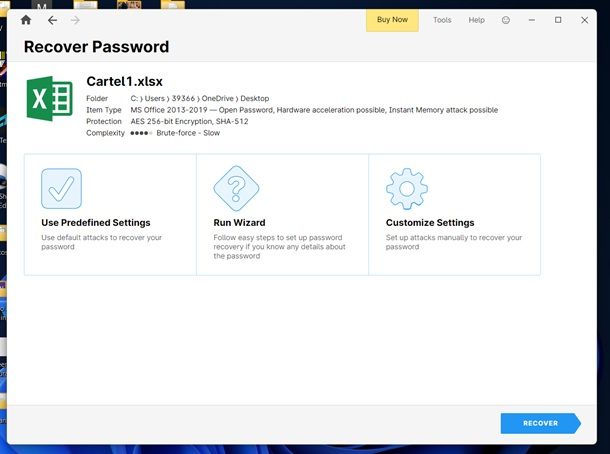The image size is (610, 454).
Task: Click the question mark Wizard icon
Action: [x=236, y=188]
